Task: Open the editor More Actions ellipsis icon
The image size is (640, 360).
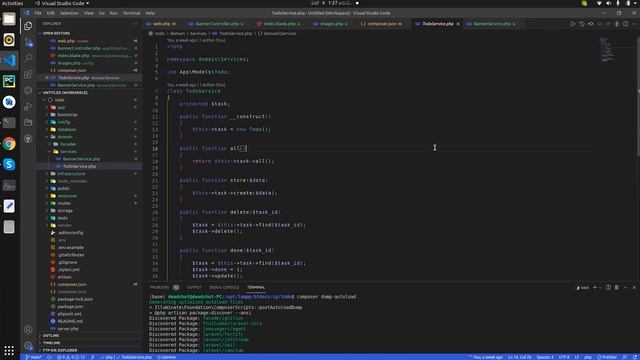Action: click(x=634, y=24)
